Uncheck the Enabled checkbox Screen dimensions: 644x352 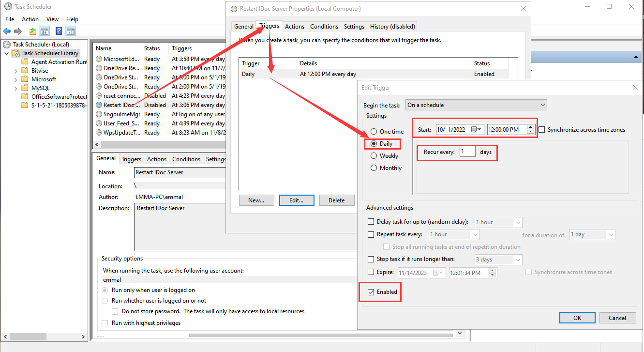coord(371,292)
